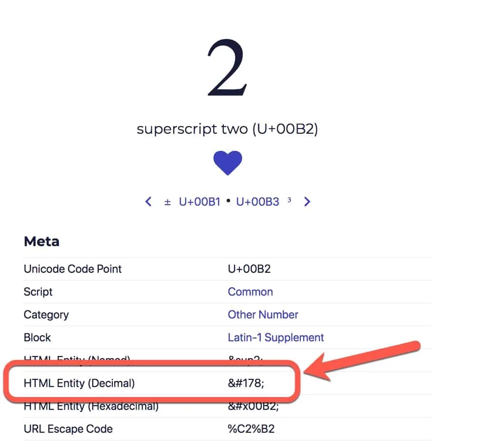Select the U+00B2 code point value
485x448 pixels.
pos(249,269)
